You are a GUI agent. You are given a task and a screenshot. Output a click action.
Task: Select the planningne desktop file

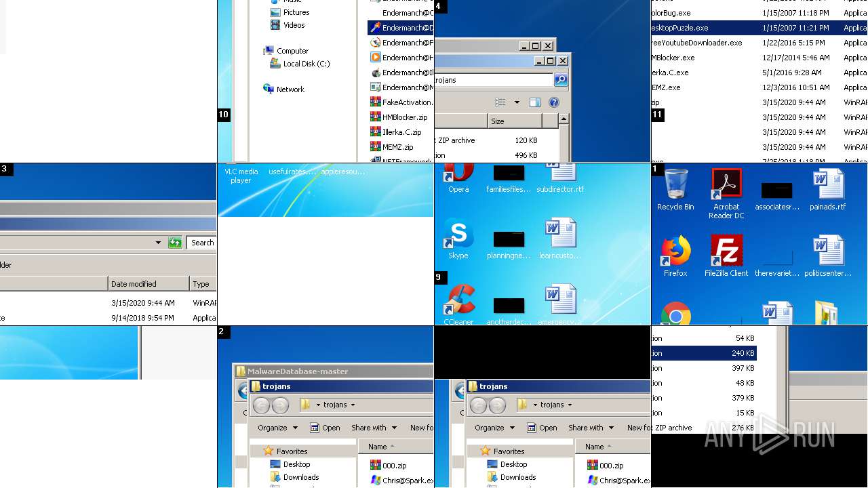pos(509,245)
